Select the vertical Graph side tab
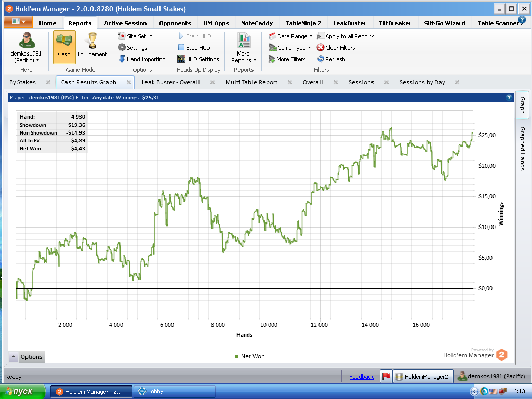Screen dimensions: 532x399 click(523, 105)
